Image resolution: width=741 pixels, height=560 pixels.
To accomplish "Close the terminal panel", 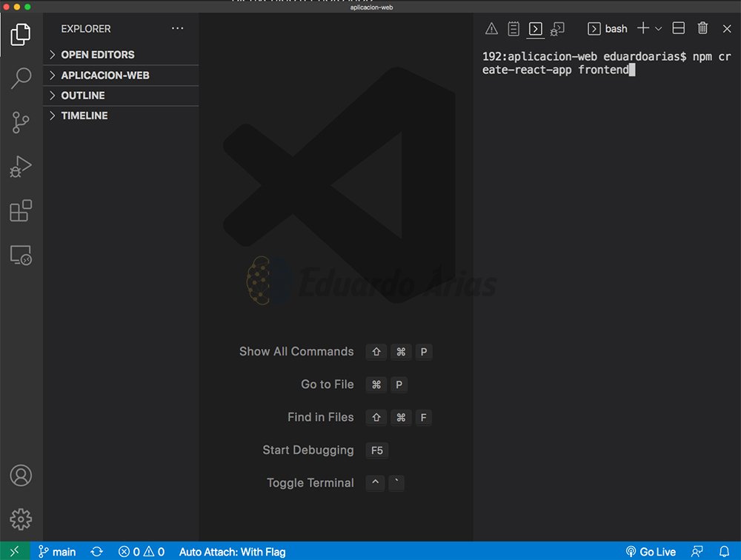I will click(727, 29).
